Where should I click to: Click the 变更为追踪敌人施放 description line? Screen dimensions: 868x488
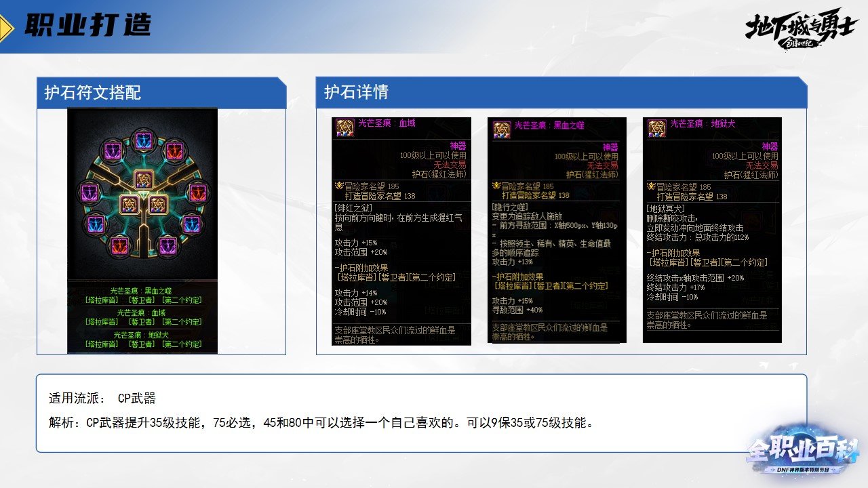point(528,216)
